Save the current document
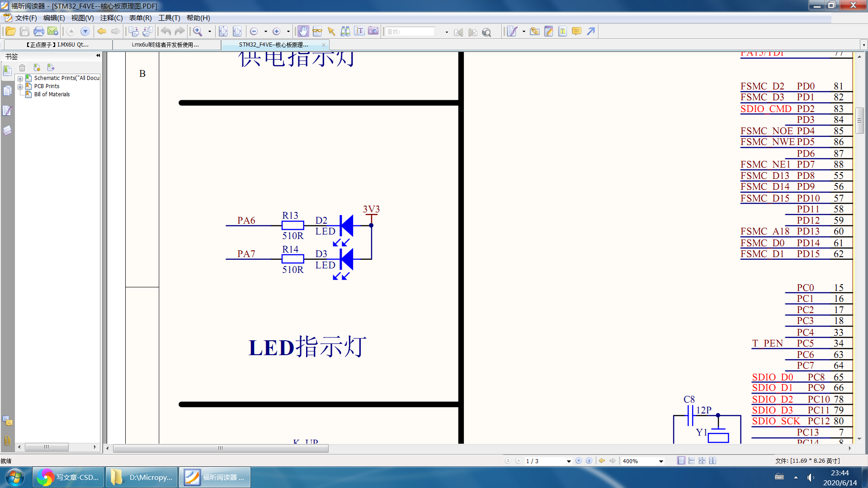Screen dimensions: 868x488 tap(24, 31)
